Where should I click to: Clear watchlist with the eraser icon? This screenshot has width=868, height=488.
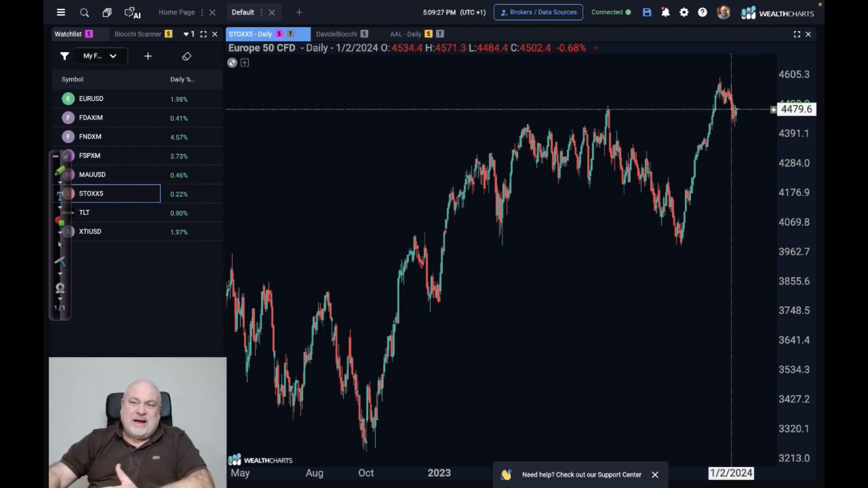pyautogui.click(x=187, y=56)
